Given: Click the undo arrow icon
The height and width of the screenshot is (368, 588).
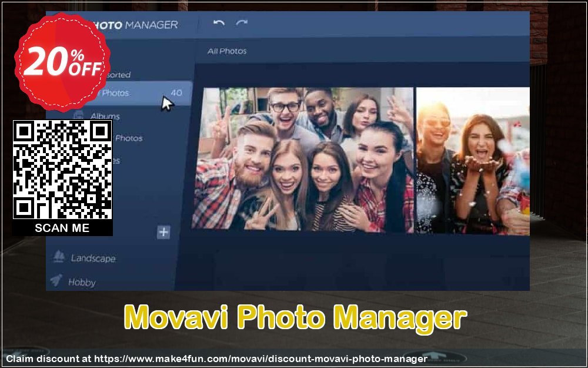Looking at the screenshot, I should pyautogui.click(x=219, y=24).
